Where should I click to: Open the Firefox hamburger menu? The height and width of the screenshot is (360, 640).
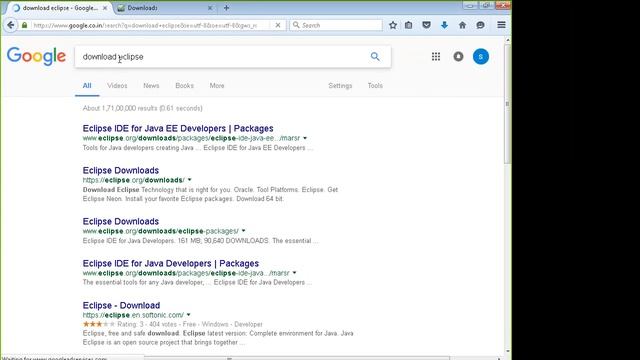coord(501,25)
